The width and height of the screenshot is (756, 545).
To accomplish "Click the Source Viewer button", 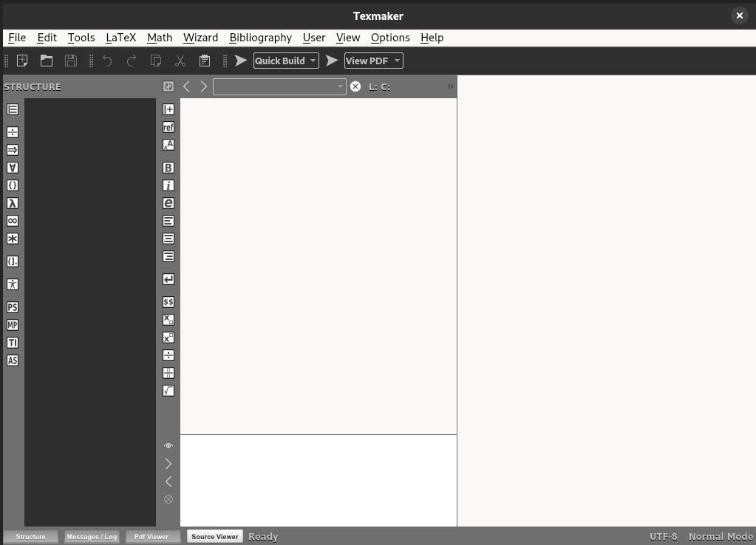I will point(215,537).
